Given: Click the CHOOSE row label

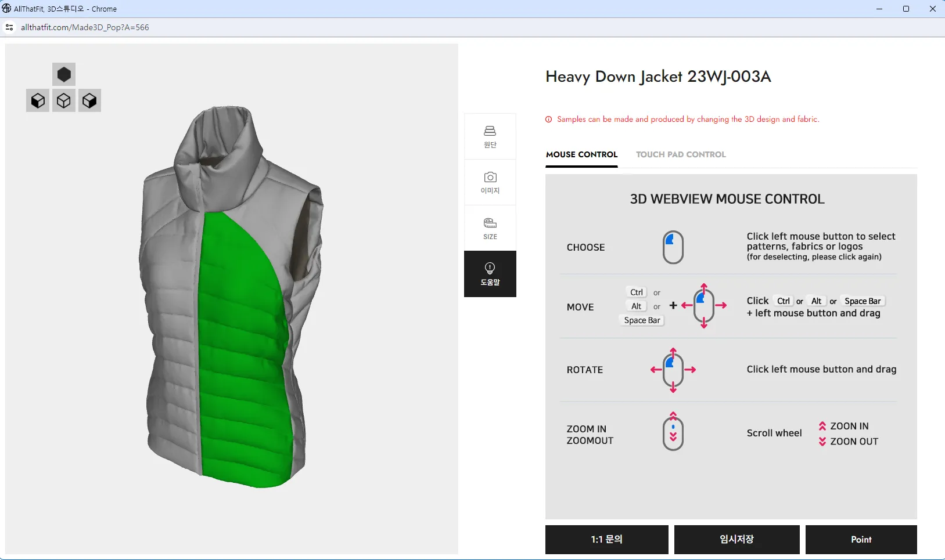Looking at the screenshot, I should (585, 247).
